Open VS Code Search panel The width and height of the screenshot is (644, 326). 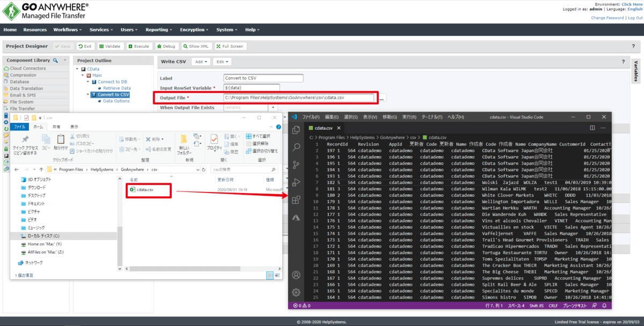click(x=296, y=147)
